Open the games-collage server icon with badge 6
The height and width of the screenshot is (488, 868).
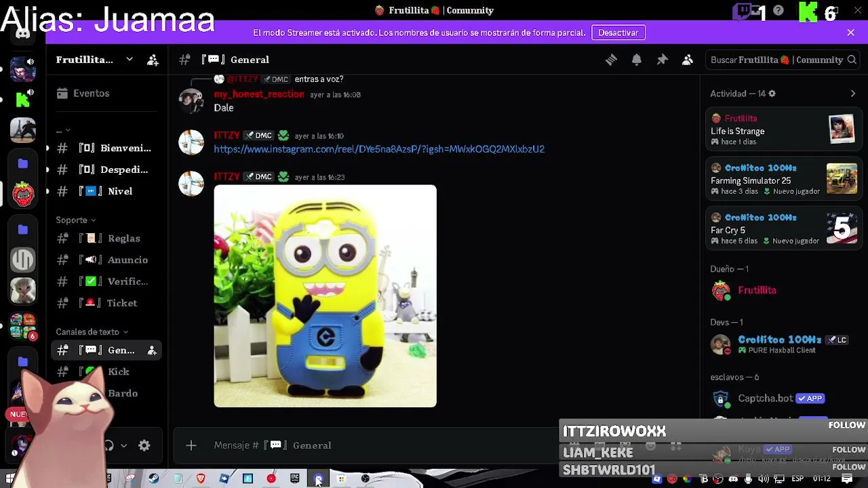(x=23, y=326)
